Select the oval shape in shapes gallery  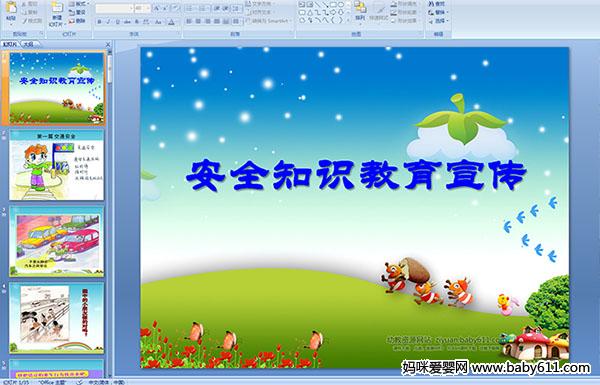(342, 5)
